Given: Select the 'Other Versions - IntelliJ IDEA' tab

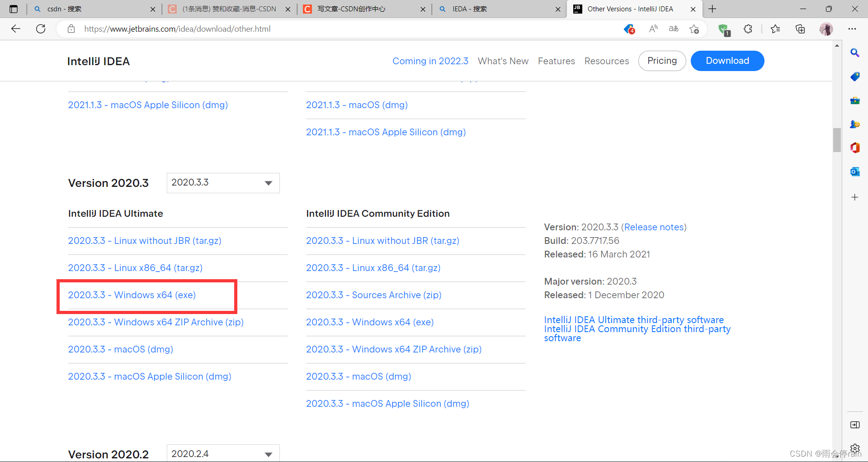Looking at the screenshot, I should 634,9.
